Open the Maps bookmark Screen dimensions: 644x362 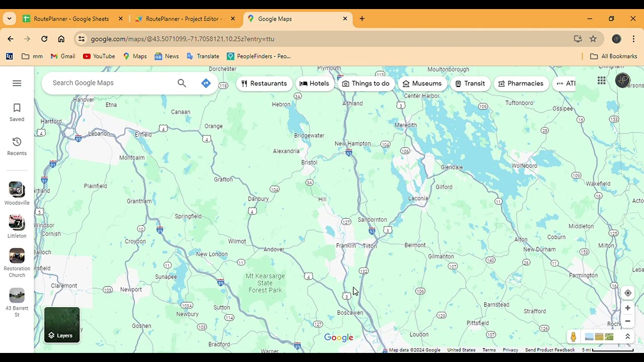[135, 56]
